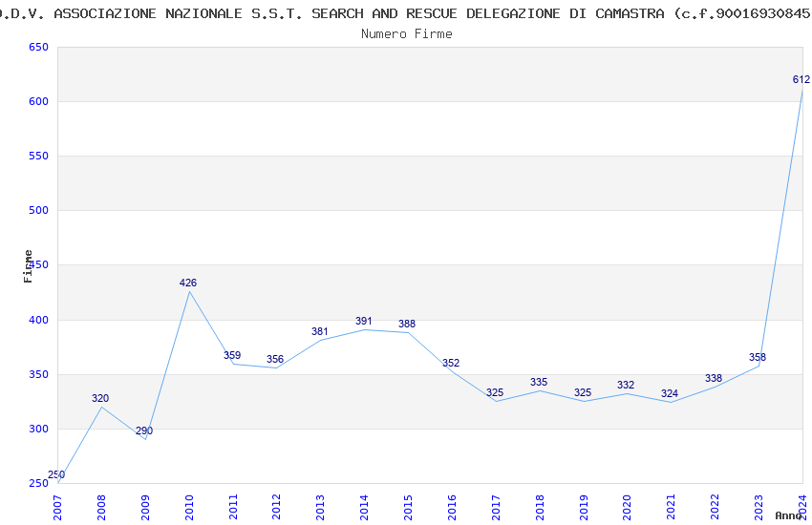812x525 pixels.
Task: Select the 391 data label above 2014
Action: [363, 322]
